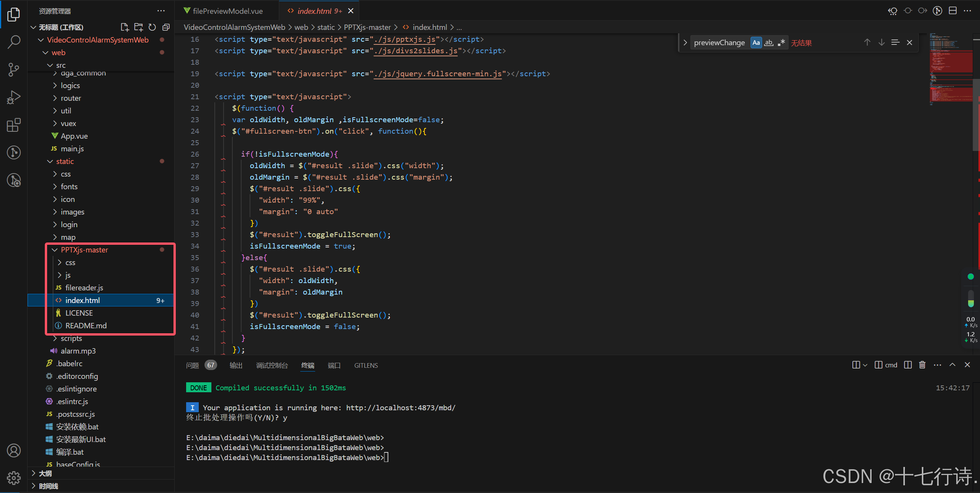Image resolution: width=980 pixels, height=493 pixels.
Task: Open the Source Control view
Action: [14, 70]
